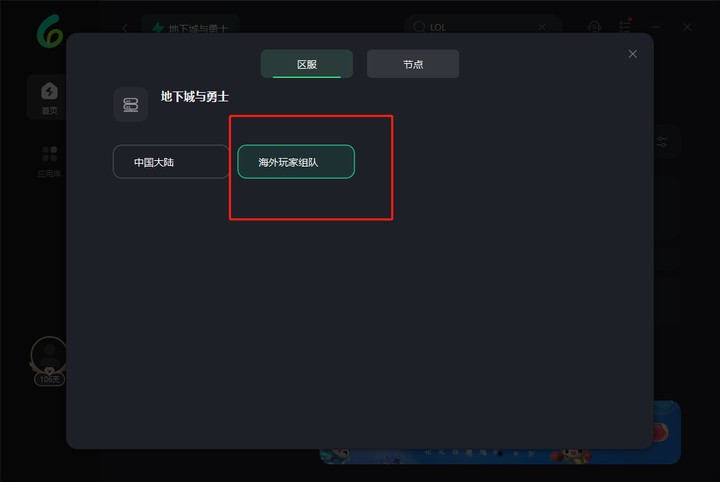Close the main application window
Screen dimensions: 720x482
pyautogui.click(x=687, y=27)
